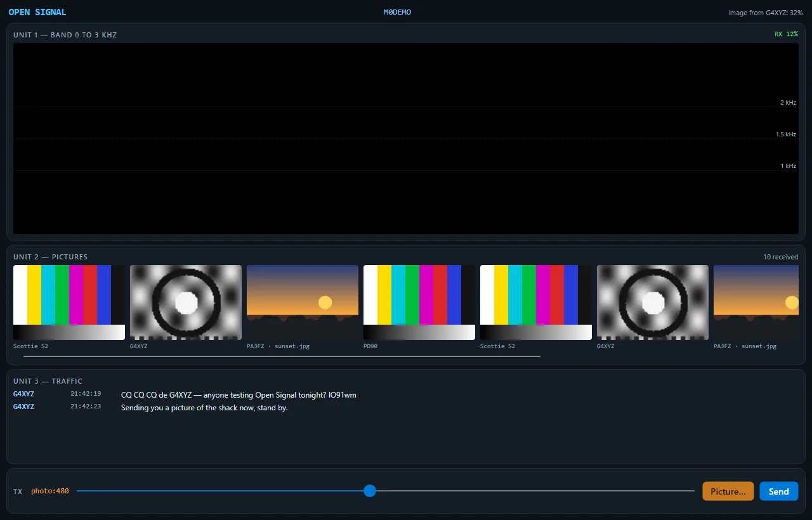Open the first picture in Unit 2 strip
812x520 pixels.
click(69, 302)
